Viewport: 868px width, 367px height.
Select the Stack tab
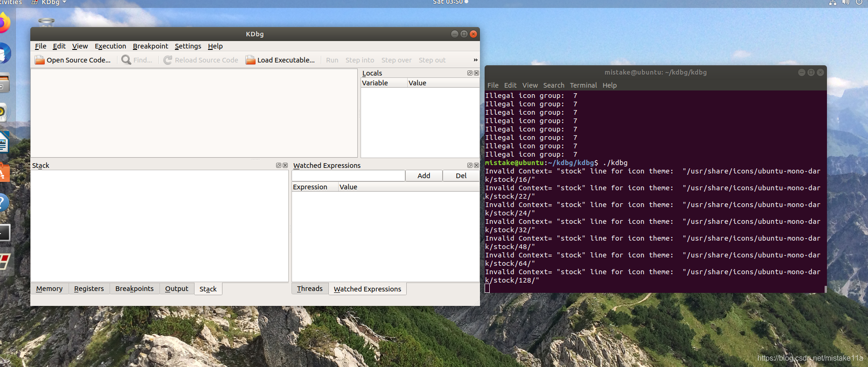point(208,289)
